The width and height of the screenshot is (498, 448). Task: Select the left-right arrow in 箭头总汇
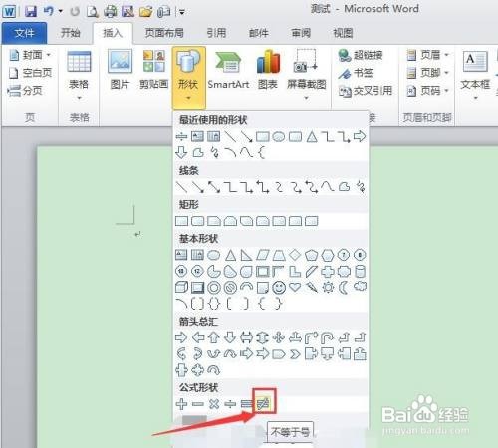tap(246, 337)
